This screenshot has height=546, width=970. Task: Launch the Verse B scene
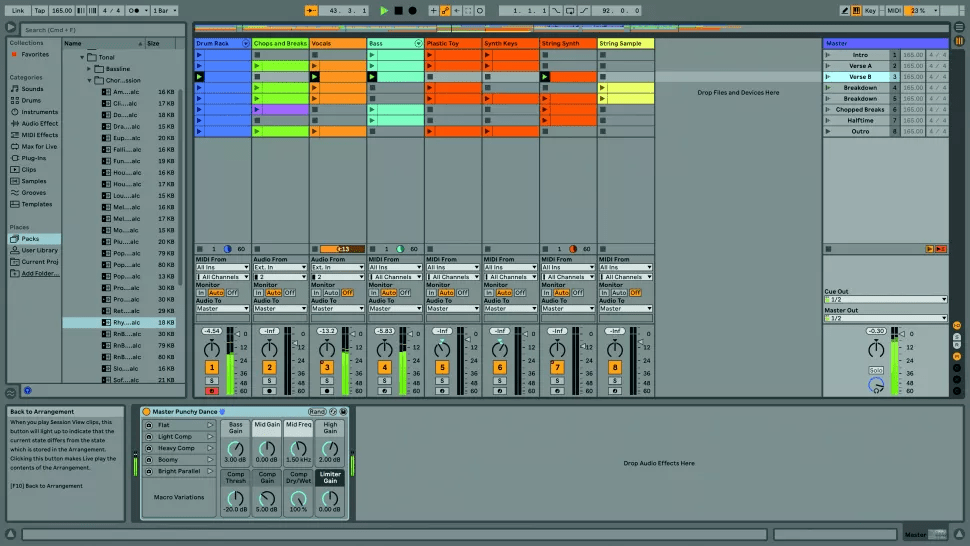pos(829,76)
